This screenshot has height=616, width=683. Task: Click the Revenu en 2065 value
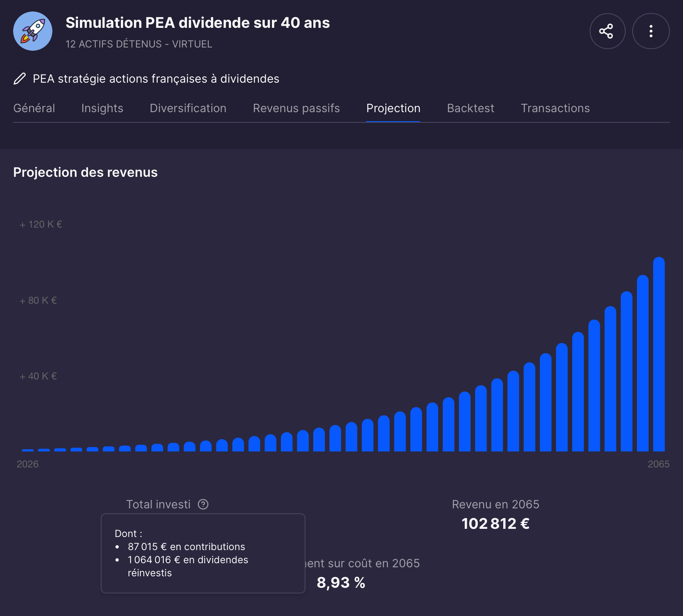(x=495, y=523)
